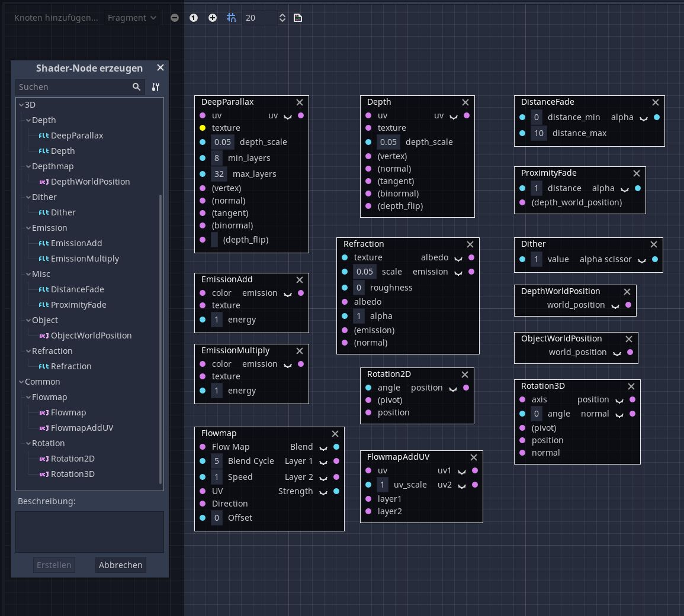This screenshot has width=684, height=616.
Task: Zoom in on the shader graph
Action: [212, 18]
